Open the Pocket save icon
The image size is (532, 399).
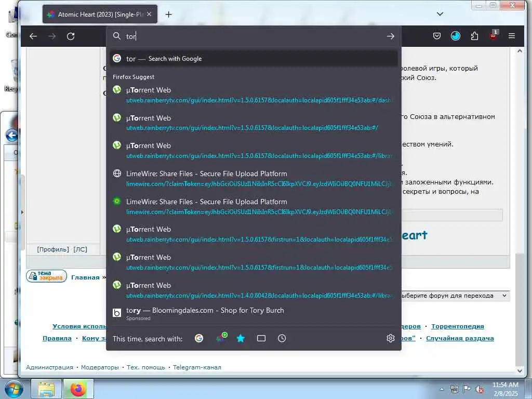(x=436, y=36)
